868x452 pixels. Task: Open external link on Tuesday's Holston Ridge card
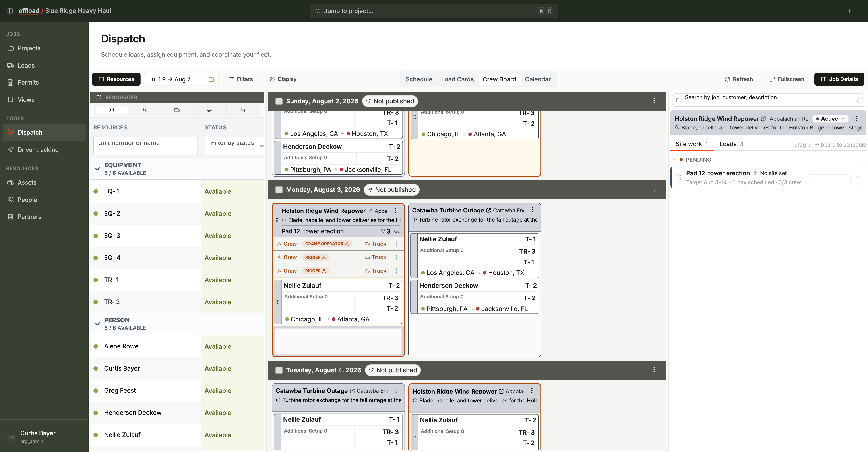501,391
